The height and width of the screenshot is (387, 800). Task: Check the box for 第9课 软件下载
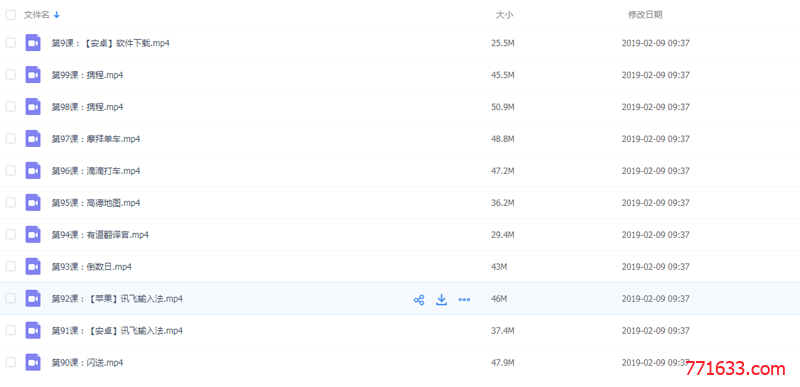(11, 43)
